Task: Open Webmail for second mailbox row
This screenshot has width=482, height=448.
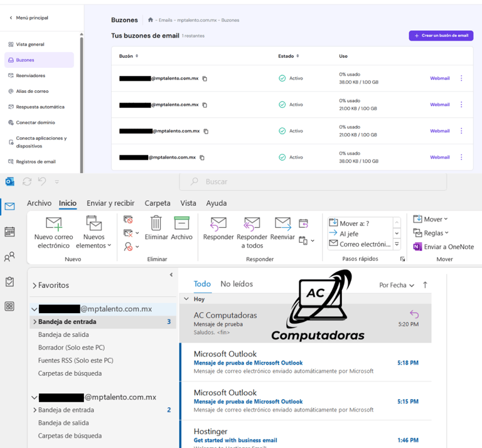Action: [x=439, y=105]
